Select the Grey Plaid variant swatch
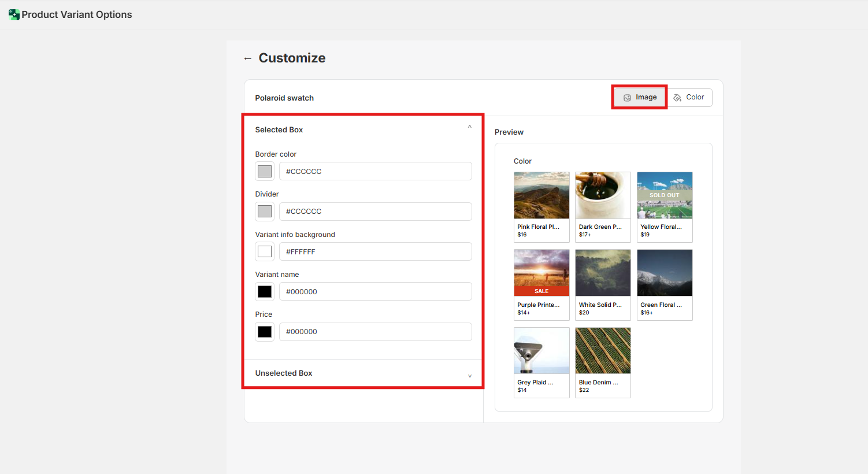The height and width of the screenshot is (474, 868). 541,362
